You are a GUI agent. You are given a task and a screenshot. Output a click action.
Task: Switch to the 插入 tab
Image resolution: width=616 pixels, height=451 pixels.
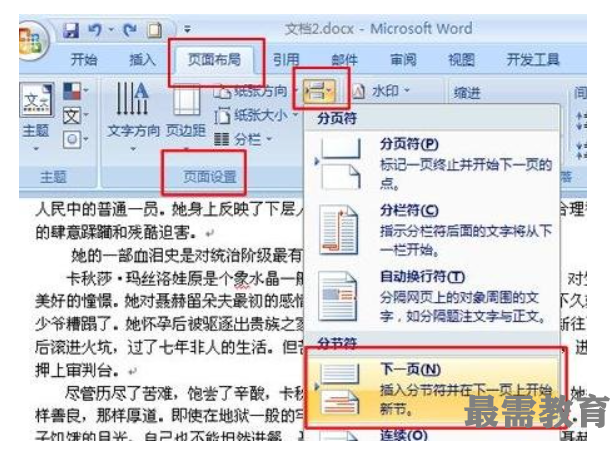pos(142,59)
